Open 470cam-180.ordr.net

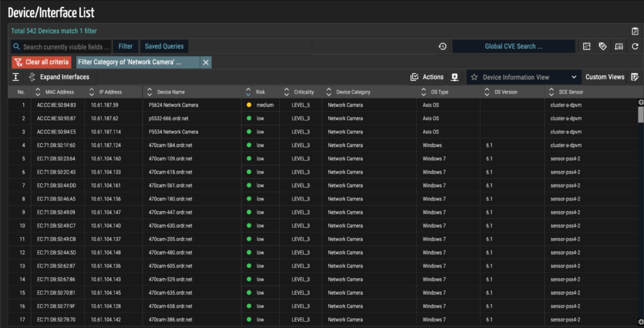170,199
